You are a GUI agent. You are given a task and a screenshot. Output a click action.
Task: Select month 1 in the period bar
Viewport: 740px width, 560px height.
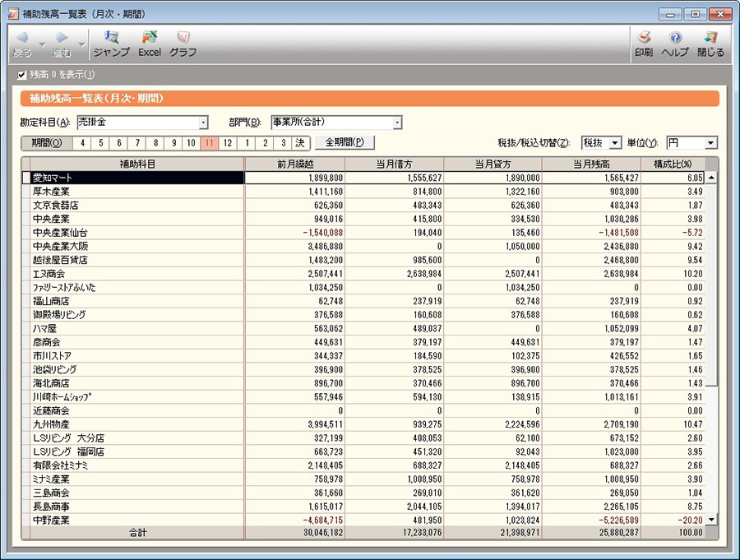tap(247, 142)
